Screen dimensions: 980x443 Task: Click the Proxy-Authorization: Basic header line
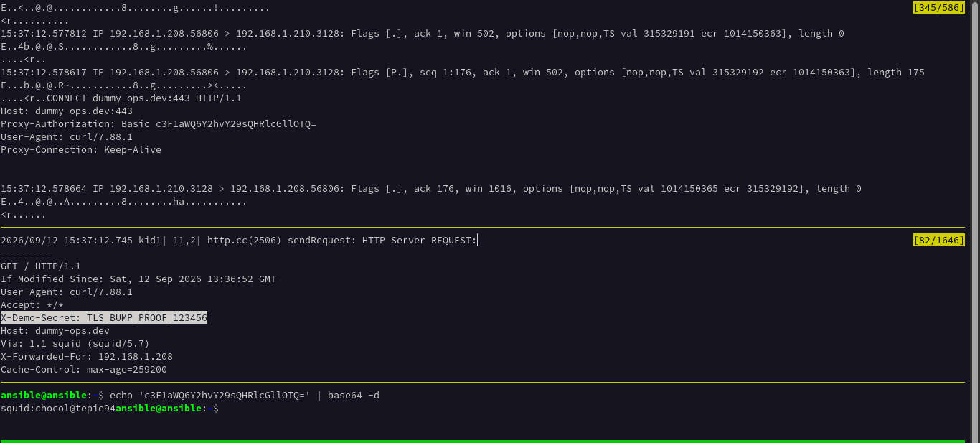(159, 124)
